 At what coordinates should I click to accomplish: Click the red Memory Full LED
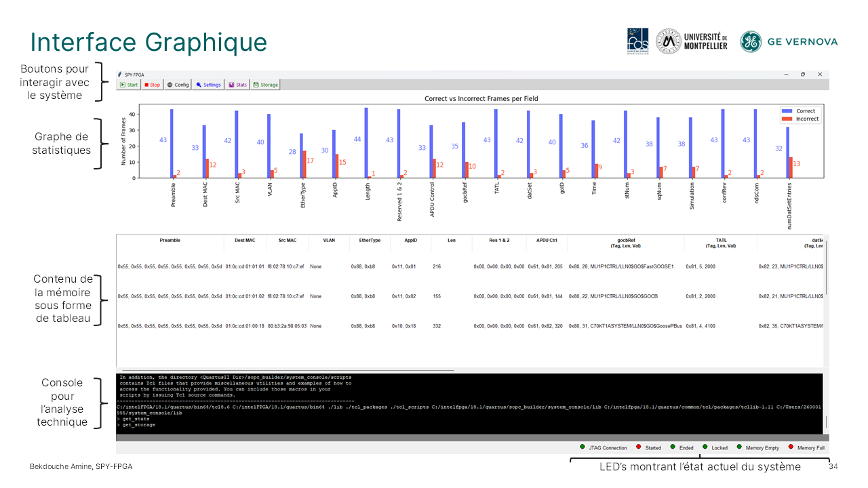click(x=791, y=447)
